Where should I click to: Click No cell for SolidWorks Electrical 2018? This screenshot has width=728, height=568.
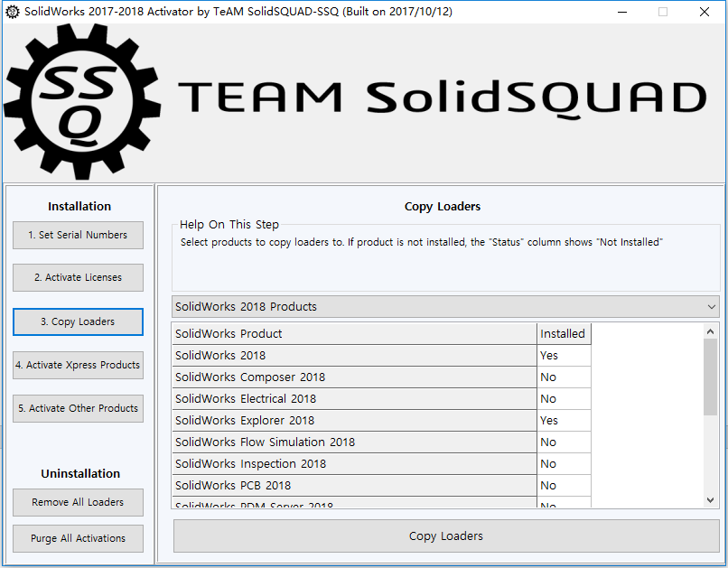pos(564,399)
